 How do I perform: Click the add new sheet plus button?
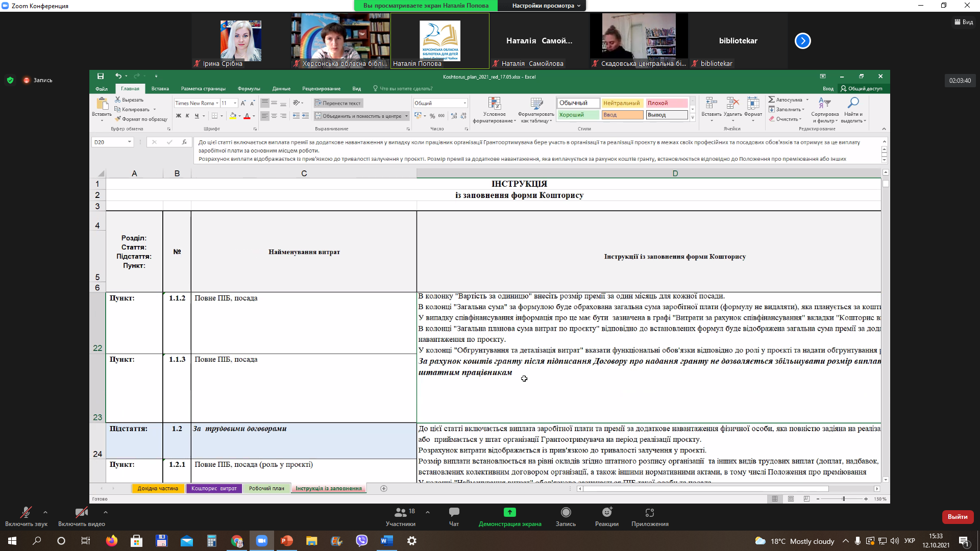coord(384,489)
